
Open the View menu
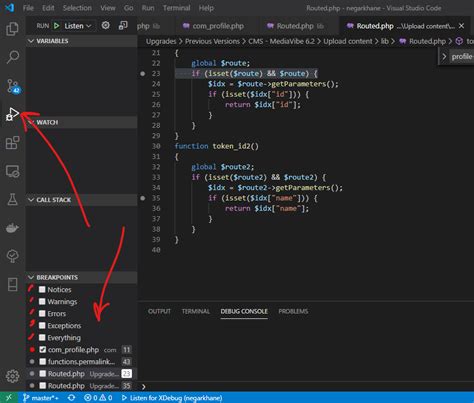[x=108, y=8]
